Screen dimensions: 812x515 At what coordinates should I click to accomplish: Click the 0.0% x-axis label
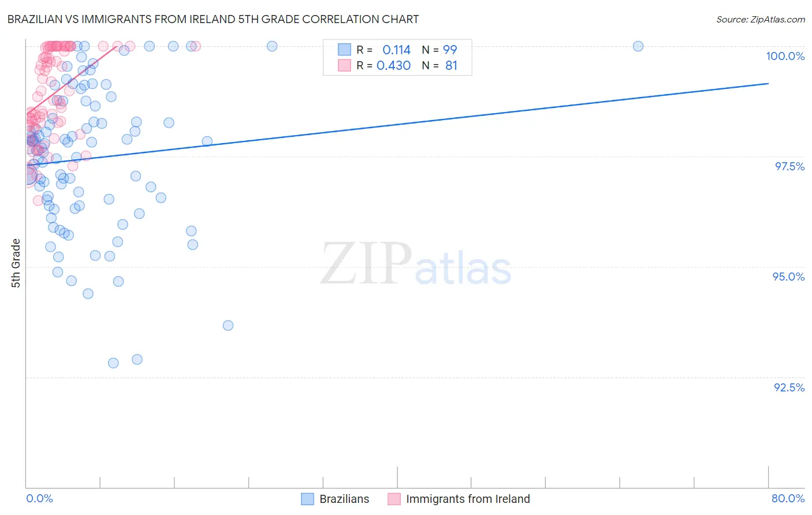(40, 498)
